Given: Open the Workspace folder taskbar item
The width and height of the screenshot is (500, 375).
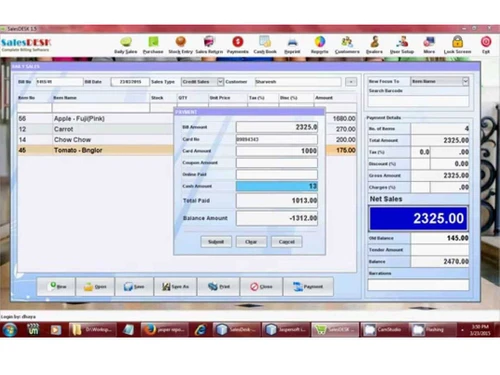Looking at the screenshot, I should [x=93, y=330].
